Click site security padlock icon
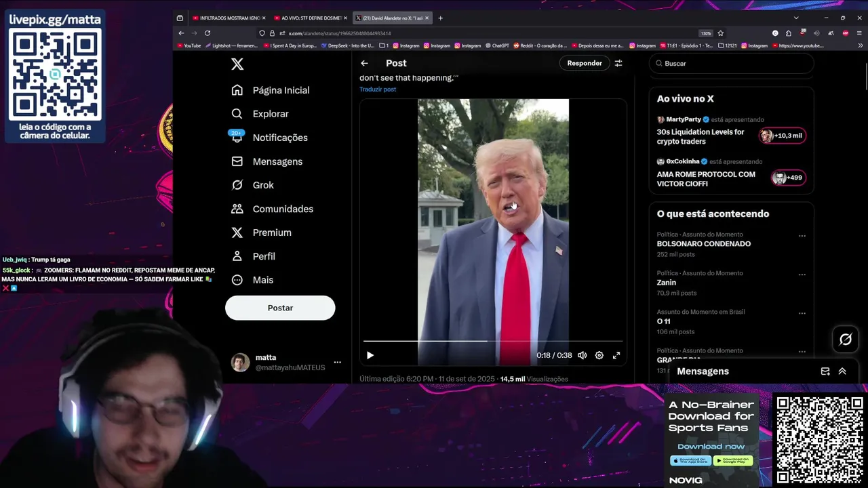Screen dimensions: 868x488 (x=272, y=33)
